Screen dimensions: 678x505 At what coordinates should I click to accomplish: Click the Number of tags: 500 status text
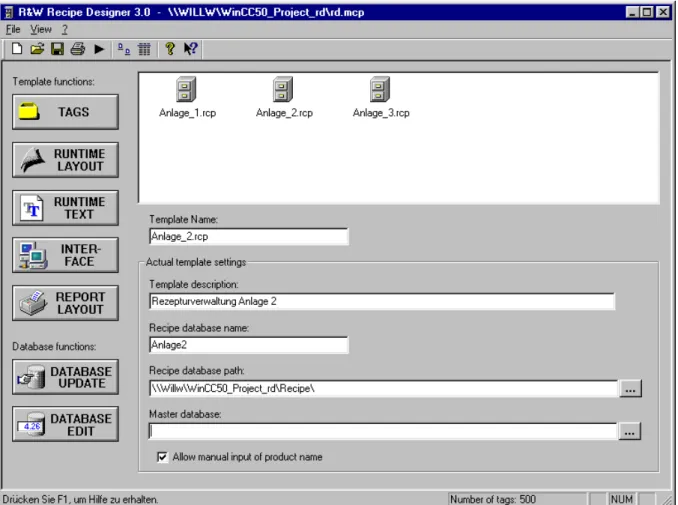click(x=493, y=499)
